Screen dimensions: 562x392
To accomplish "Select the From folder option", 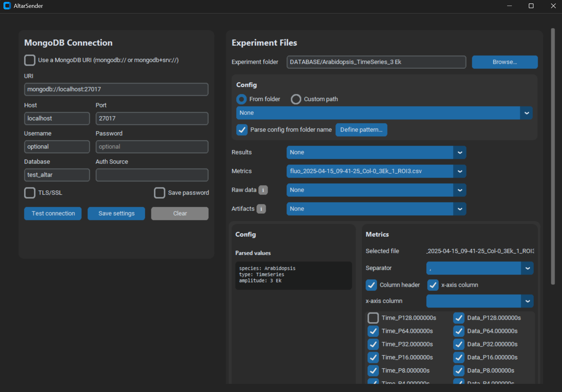I will pyautogui.click(x=241, y=99).
